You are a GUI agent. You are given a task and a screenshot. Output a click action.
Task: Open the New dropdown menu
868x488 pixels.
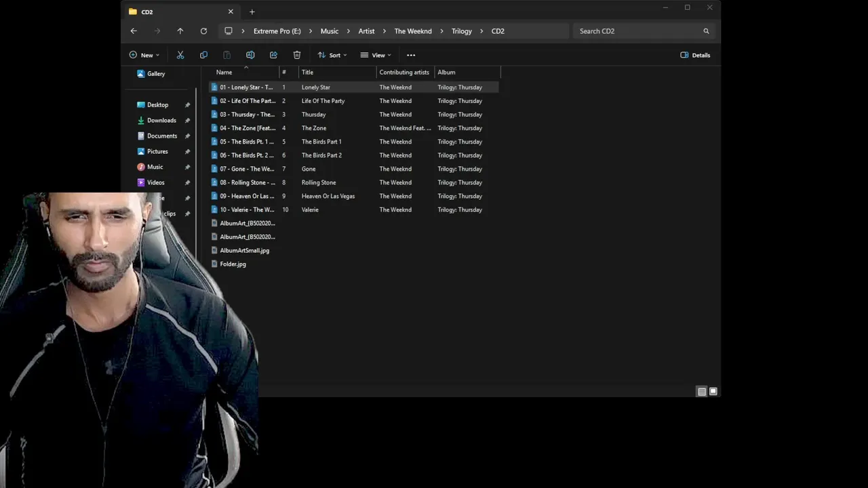click(x=144, y=55)
